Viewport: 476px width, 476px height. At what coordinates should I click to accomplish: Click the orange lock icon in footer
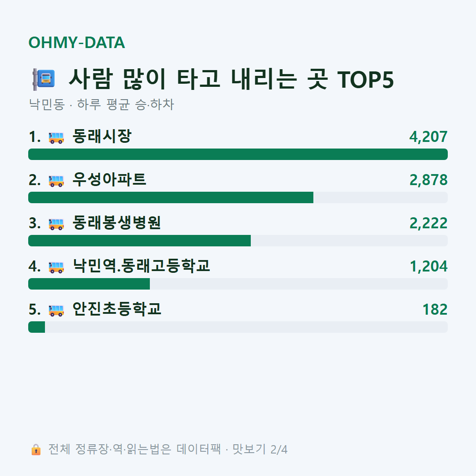point(36,449)
